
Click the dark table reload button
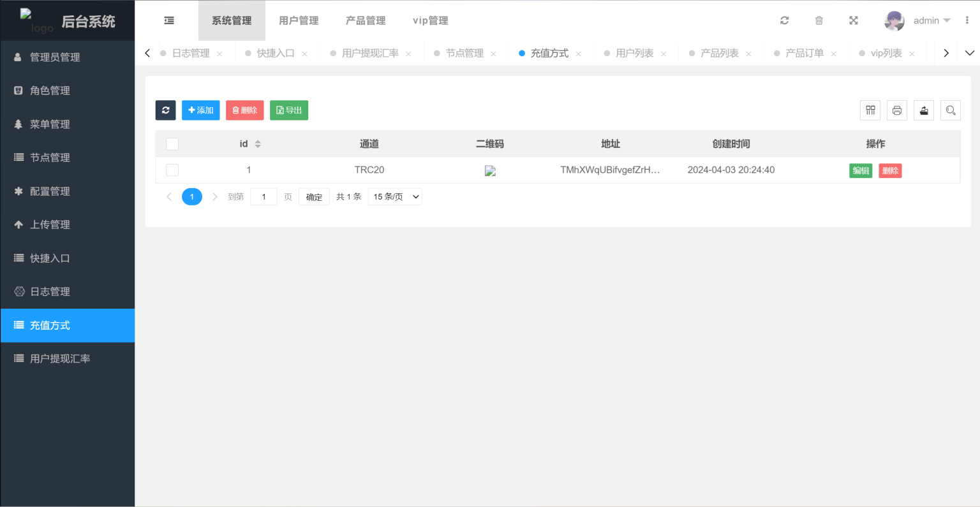165,110
